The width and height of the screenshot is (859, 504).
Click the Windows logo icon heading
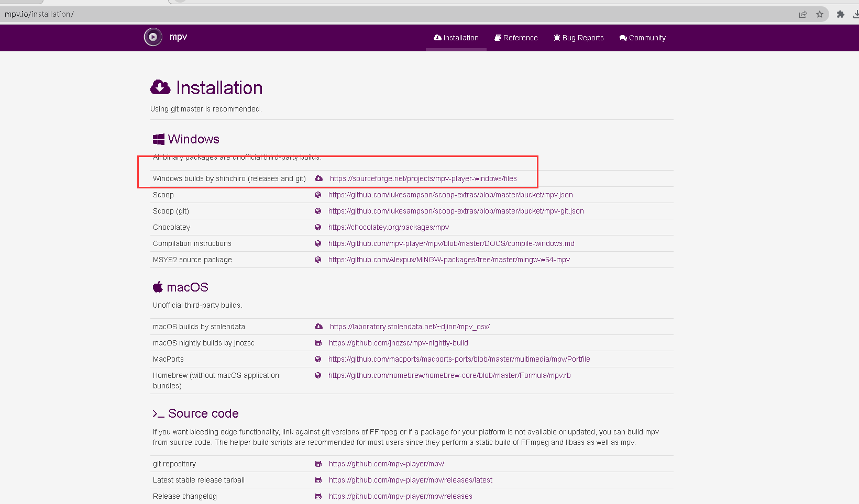coord(159,139)
